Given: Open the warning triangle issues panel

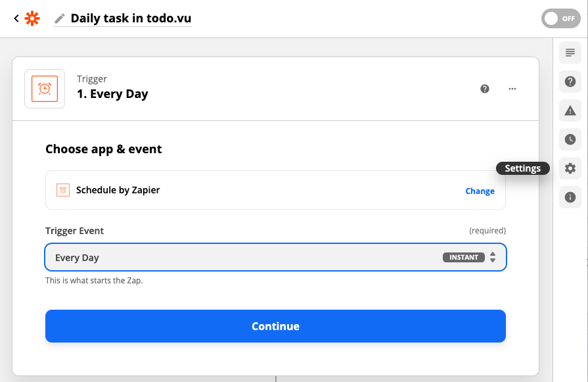Looking at the screenshot, I should click(570, 110).
